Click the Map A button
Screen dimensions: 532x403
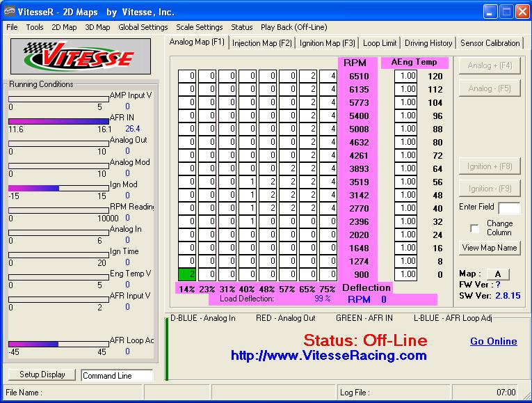point(498,274)
